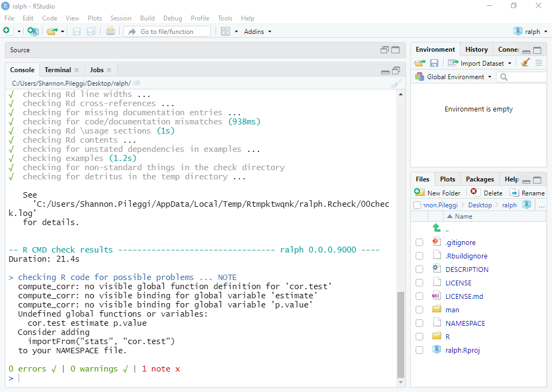The height and width of the screenshot is (392, 552).
Task: Tick the select-all checkbox in Files breadcrumb bar
Action: coord(417,205)
